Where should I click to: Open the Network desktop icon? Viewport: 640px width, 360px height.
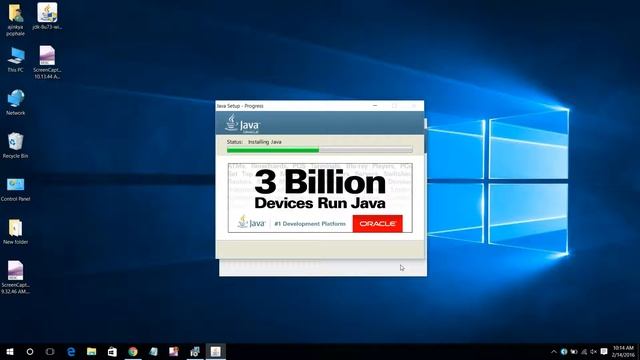click(16, 102)
